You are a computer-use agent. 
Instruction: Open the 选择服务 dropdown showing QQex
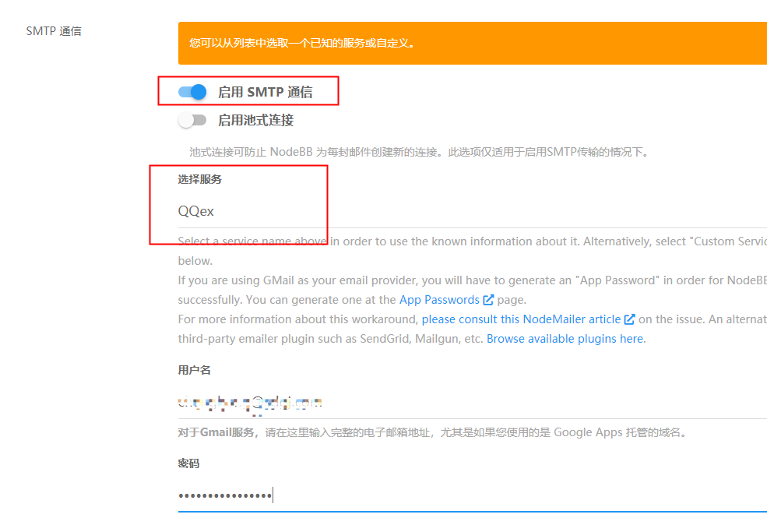473,211
